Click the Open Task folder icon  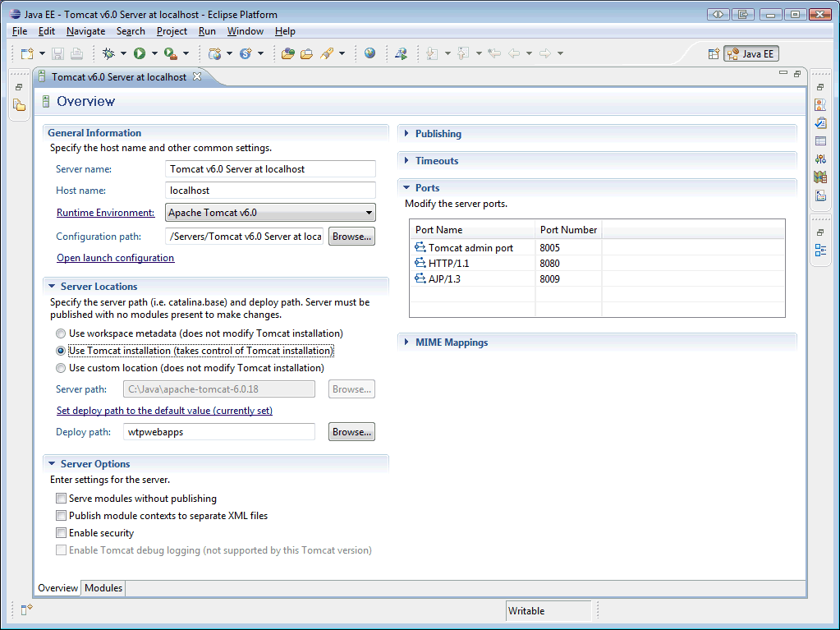(x=307, y=53)
